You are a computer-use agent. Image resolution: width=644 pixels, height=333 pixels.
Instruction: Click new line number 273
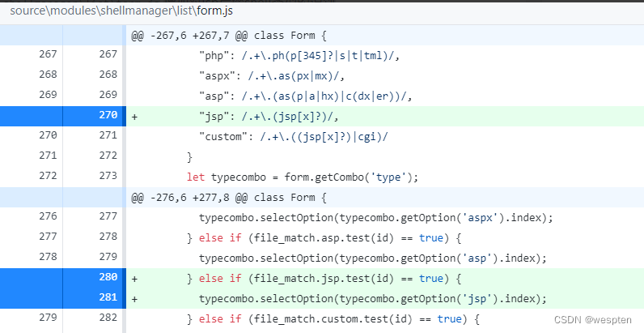click(107, 177)
